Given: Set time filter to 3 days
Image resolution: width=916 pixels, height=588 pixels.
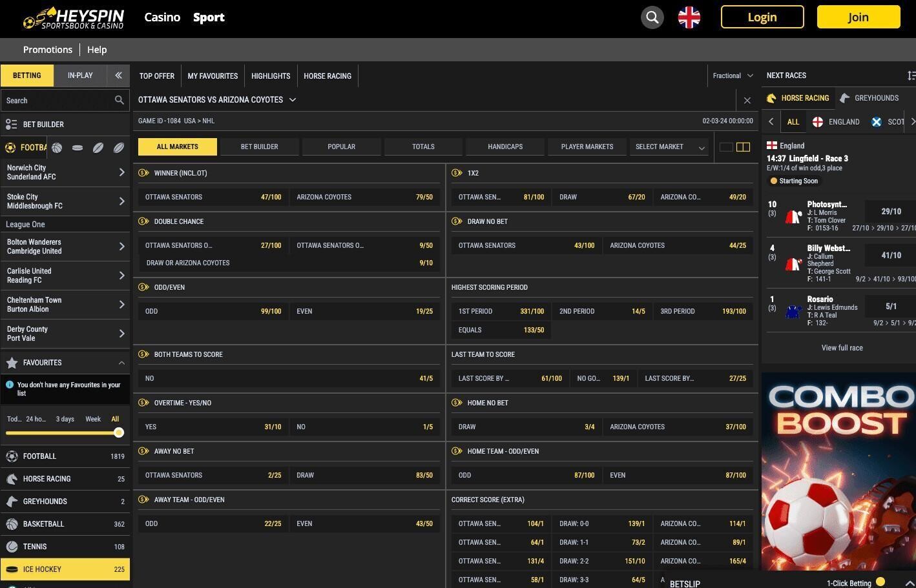Looking at the screenshot, I should click(65, 420).
